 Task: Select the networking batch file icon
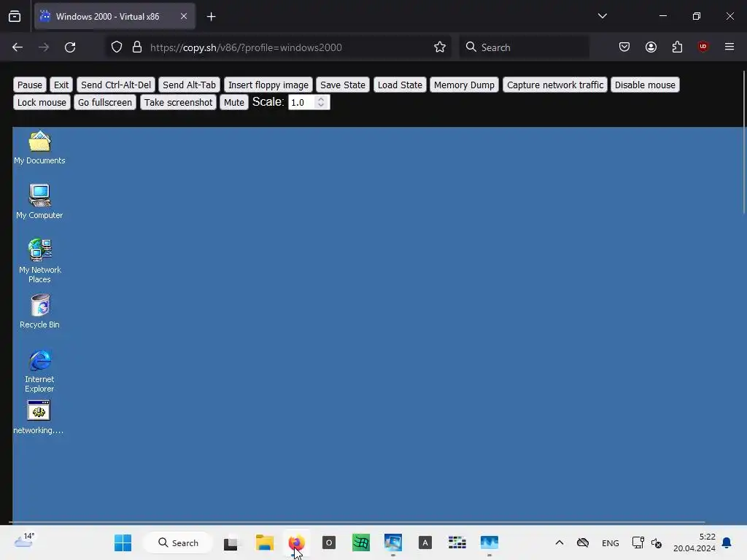tap(39, 417)
